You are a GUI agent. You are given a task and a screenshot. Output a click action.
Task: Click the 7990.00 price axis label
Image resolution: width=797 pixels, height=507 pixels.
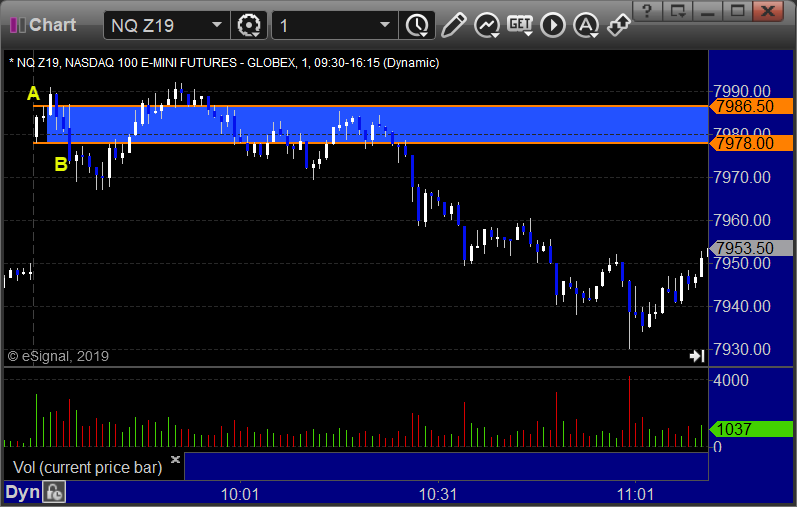[742, 91]
